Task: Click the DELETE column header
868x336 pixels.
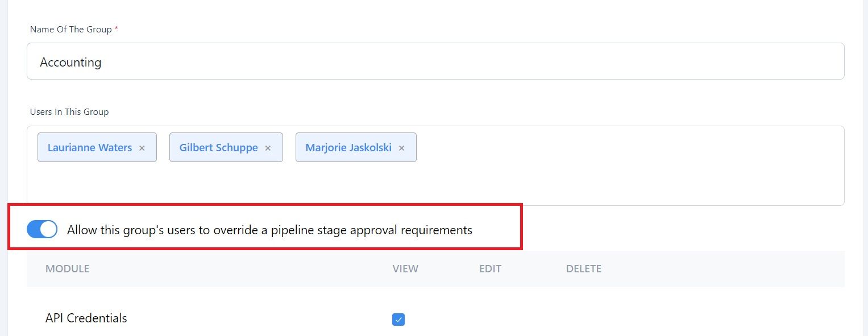Action: click(584, 269)
